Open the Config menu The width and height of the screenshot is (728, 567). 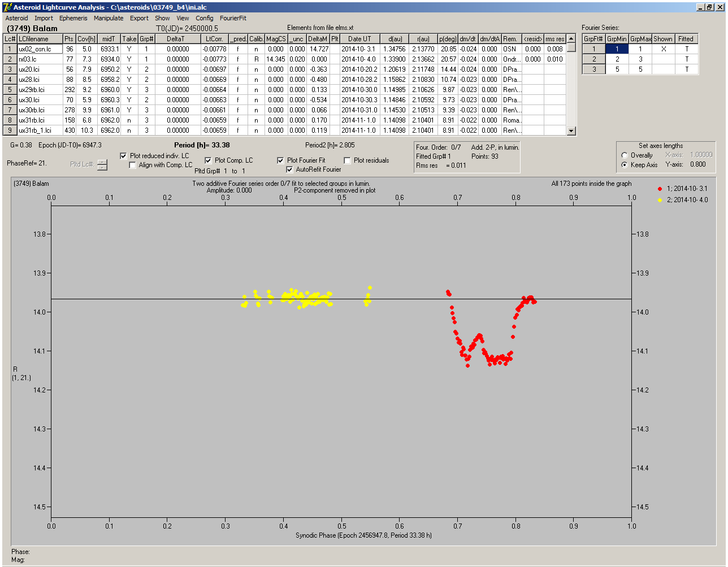tap(205, 18)
